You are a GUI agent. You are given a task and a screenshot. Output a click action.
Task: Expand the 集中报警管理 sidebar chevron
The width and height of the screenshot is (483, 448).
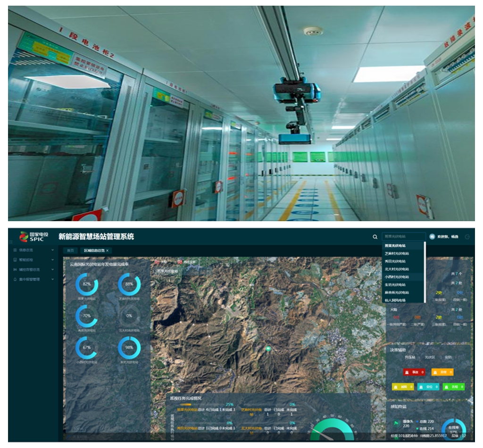click(53, 279)
